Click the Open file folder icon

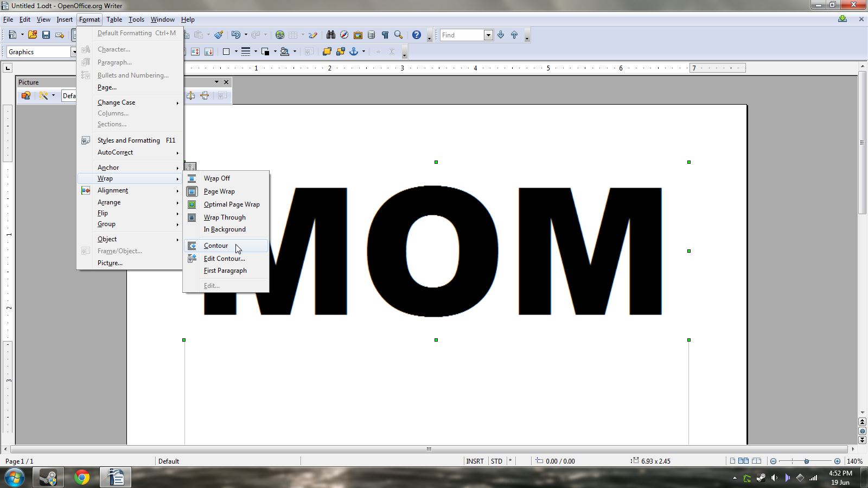[33, 35]
